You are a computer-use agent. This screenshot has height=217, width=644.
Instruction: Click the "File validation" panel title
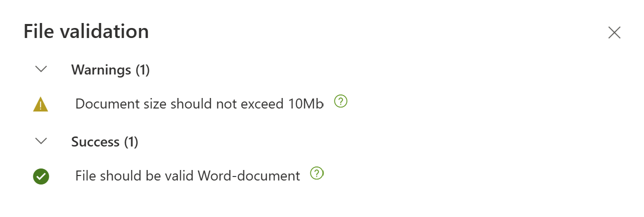pyautogui.click(x=86, y=32)
